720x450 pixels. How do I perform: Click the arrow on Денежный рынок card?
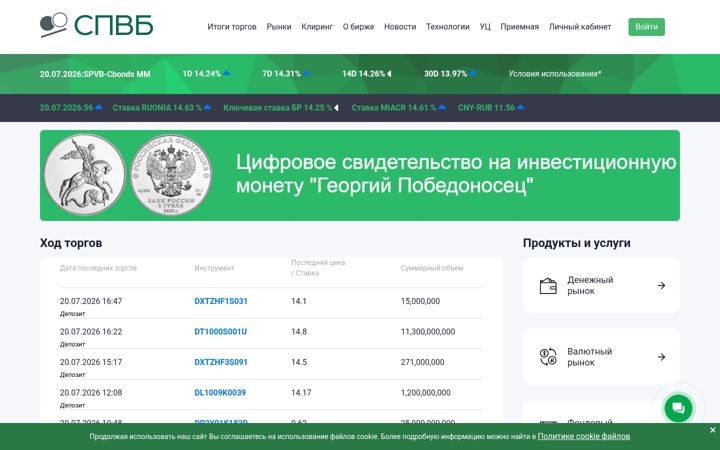tap(661, 286)
